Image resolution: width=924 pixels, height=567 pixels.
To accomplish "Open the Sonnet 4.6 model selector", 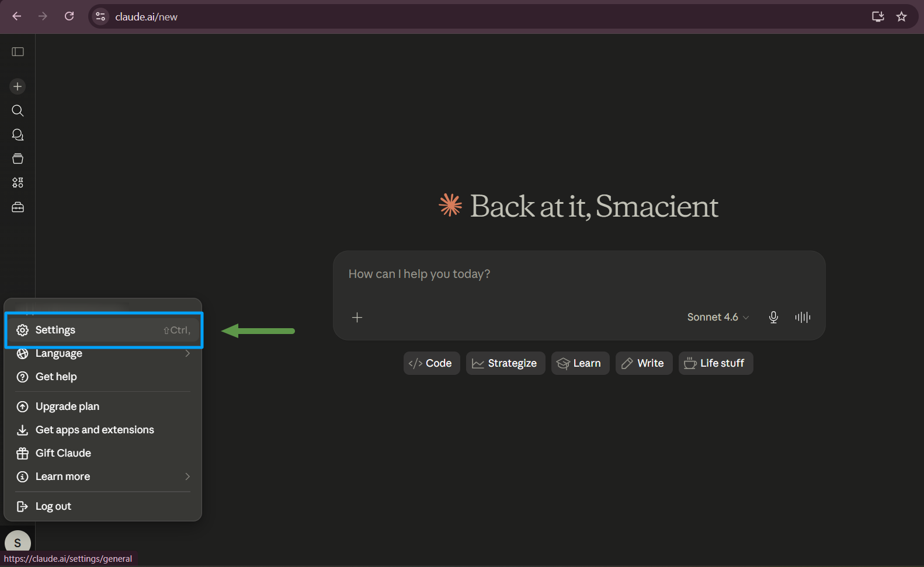I will point(718,317).
